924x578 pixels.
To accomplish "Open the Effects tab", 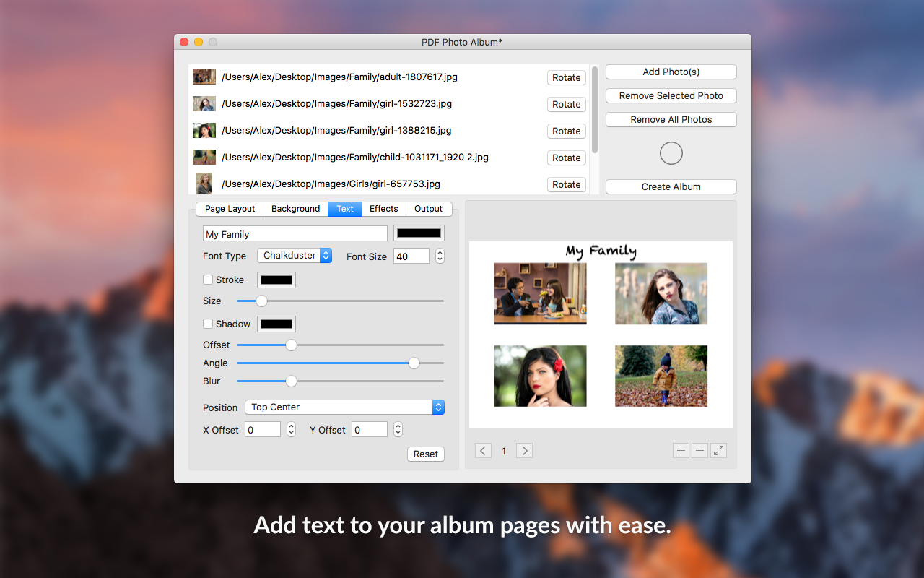I will point(384,209).
